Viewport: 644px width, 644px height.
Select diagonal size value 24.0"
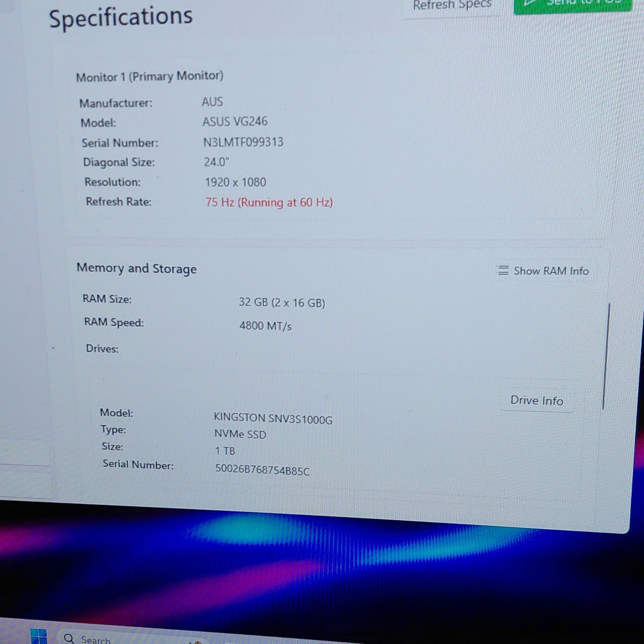coord(217,162)
